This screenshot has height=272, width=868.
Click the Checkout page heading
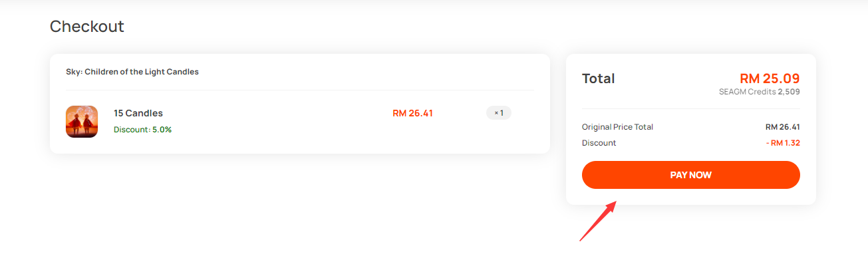coord(87,27)
